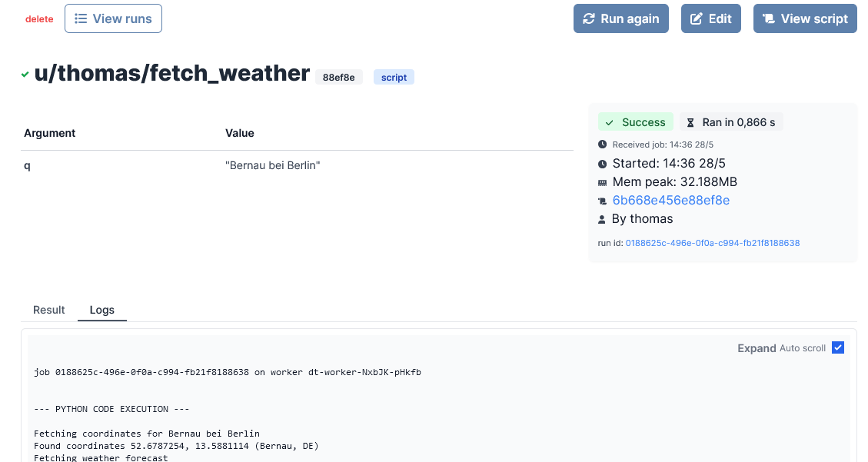
Task: Switch to the Result tab
Action: [49, 310]
